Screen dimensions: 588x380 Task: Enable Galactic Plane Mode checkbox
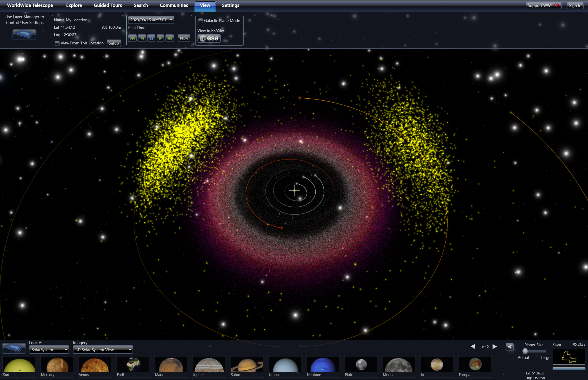201,21
